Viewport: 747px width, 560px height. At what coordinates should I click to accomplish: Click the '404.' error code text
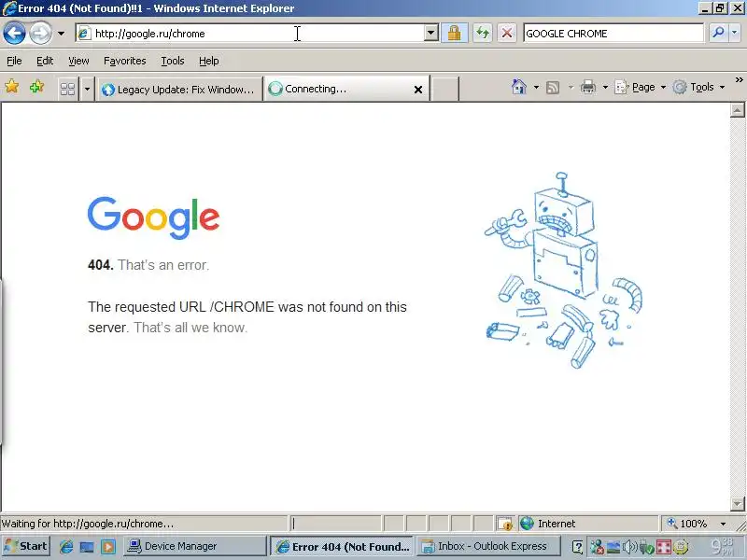[x=101, y=265]
